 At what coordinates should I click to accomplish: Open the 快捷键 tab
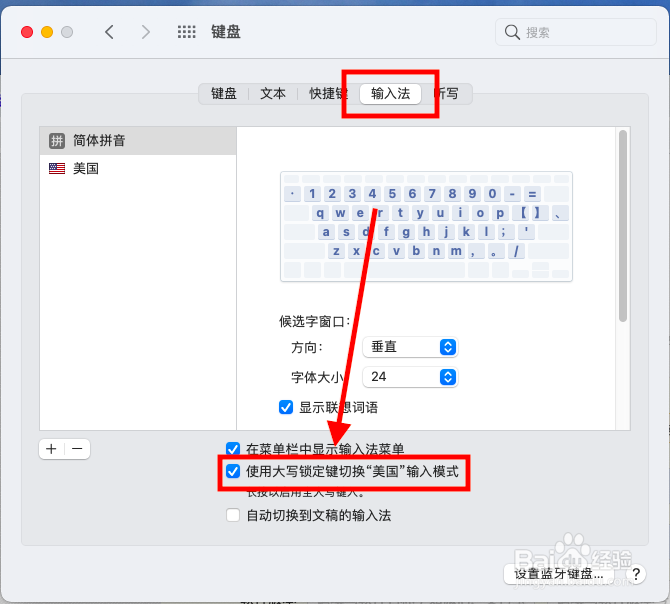(x=328, y=94)
